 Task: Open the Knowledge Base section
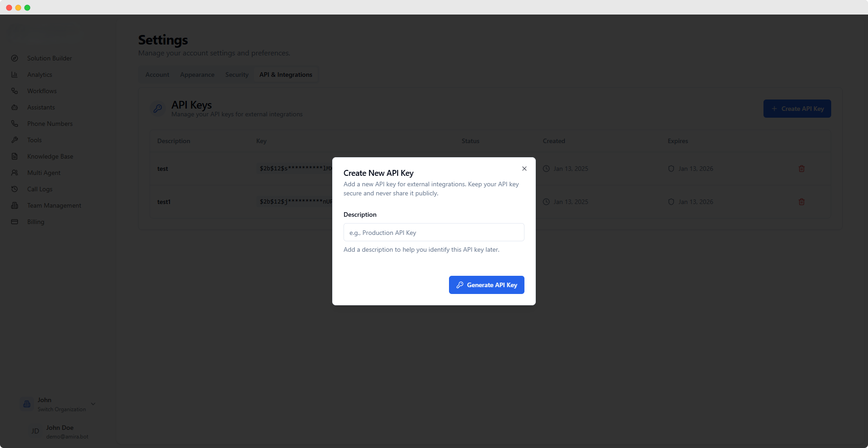click(x=50, y=156)
